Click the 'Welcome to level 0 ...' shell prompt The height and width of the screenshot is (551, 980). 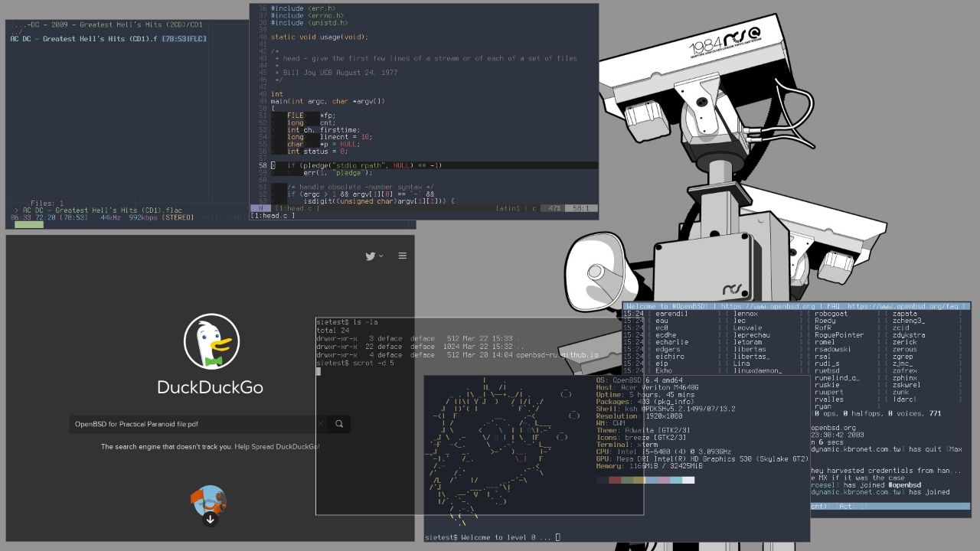[492, 537]
